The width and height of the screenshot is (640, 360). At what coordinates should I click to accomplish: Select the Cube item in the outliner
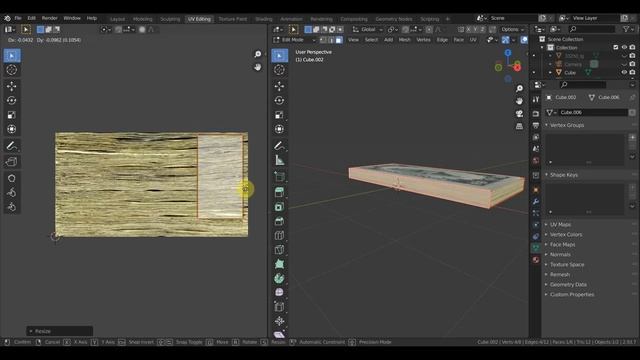point(570,73)
